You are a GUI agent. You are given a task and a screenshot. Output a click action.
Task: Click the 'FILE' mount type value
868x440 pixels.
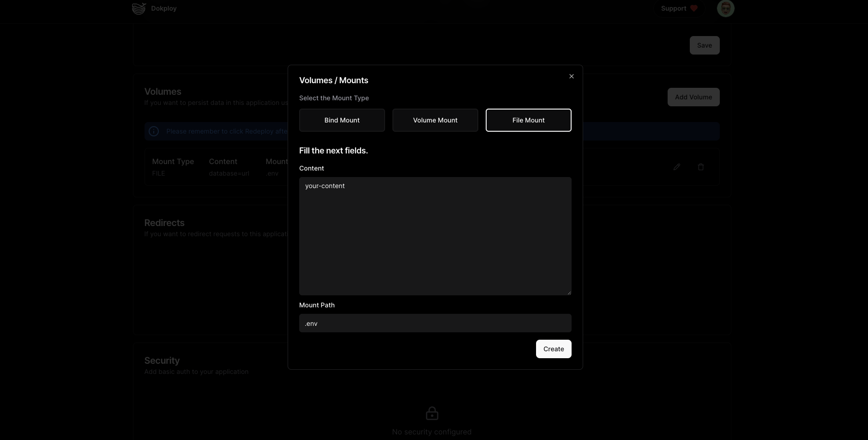click(158, 173)
